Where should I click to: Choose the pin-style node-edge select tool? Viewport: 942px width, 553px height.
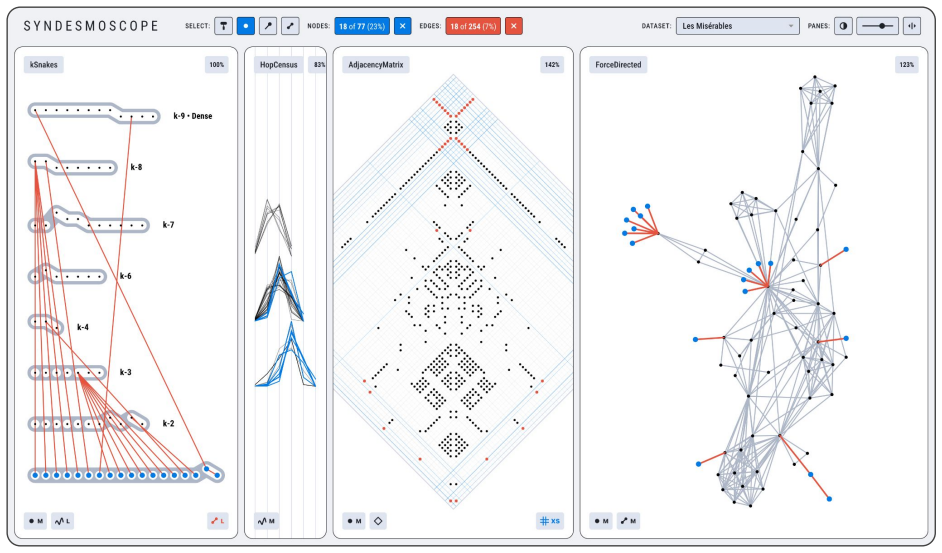[x=268, y=26]
